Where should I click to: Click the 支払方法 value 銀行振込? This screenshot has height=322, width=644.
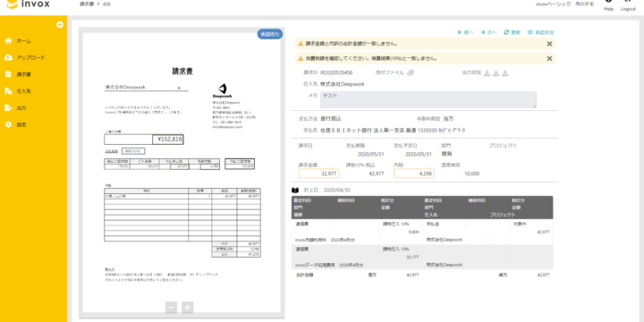tap(331, 119)
